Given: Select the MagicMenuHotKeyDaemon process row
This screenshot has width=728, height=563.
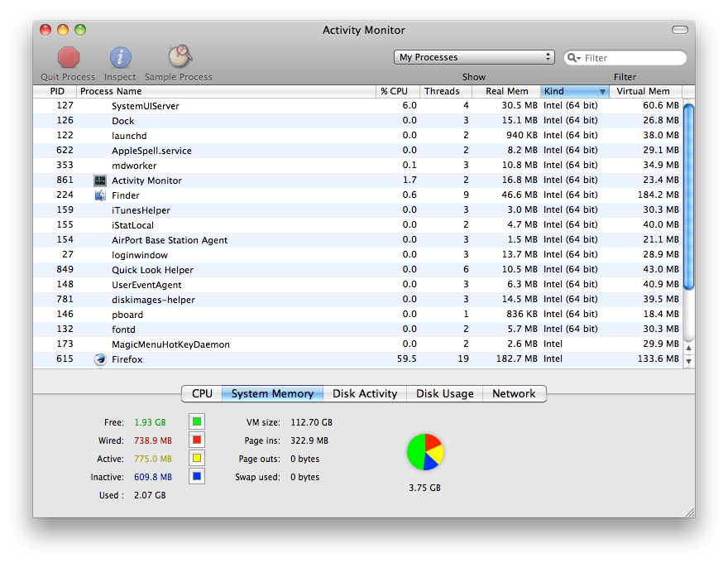Looking at the screenshot, I should 358,344.
